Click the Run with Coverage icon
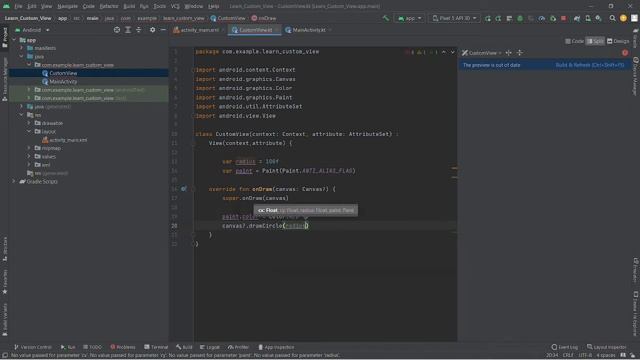This screenshot has height=360, width=640. pyautogui.click(x=531, y=18)
